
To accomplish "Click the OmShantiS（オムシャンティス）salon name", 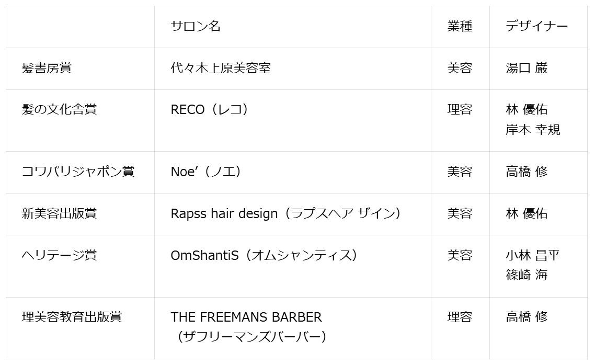I will [x=264, y=255].
